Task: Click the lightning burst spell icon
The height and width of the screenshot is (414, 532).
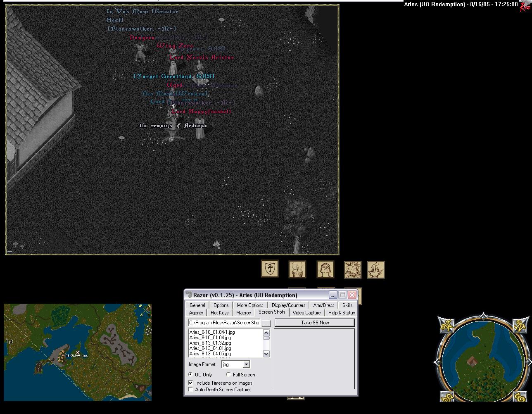Action: [375, 269]
